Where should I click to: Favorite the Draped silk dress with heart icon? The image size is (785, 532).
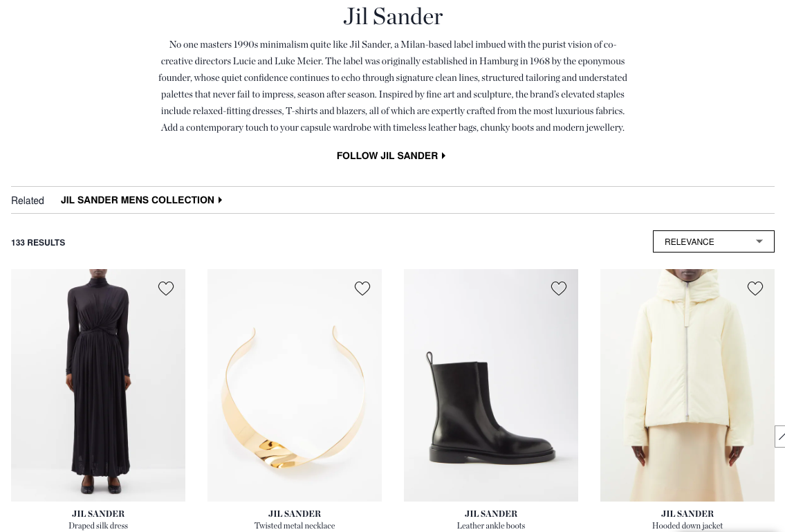point(166,288)
